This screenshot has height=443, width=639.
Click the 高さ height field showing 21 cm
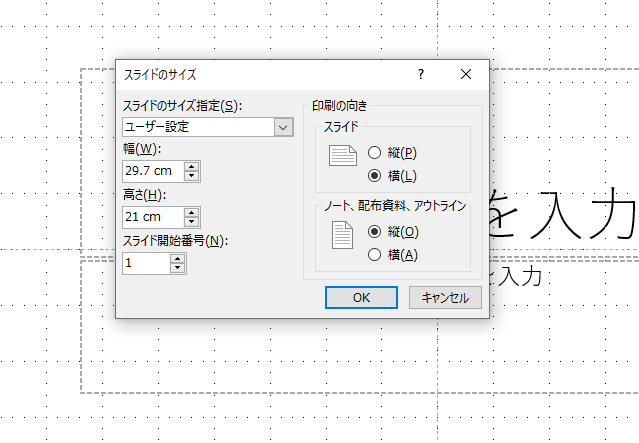point(152,217)
